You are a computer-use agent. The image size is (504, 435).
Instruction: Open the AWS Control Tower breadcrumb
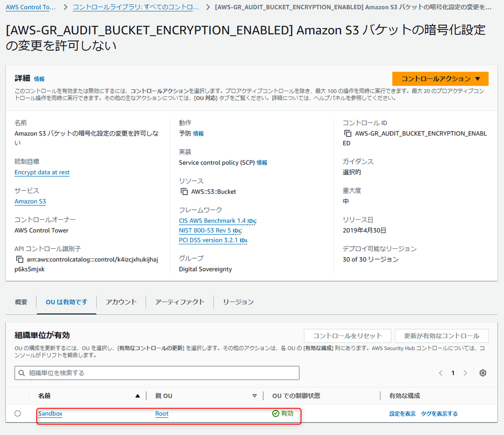(x=31, y=7)
